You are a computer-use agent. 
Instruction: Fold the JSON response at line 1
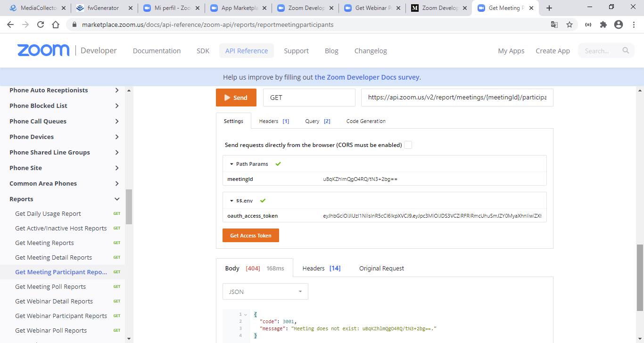point(246,314)
